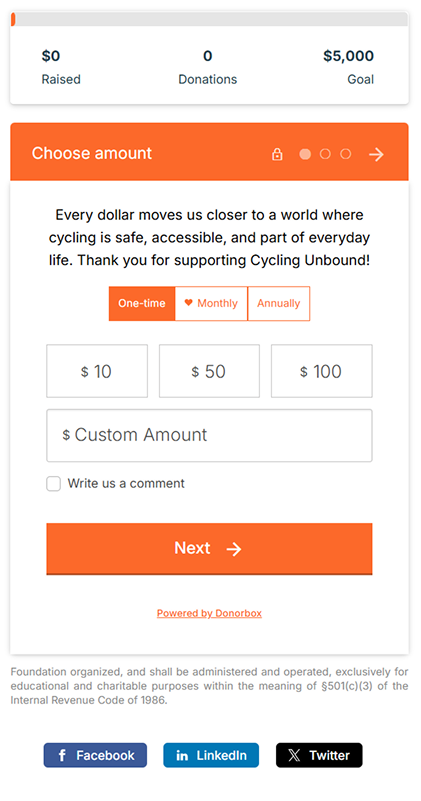Click the Facebook logo icon
The image size is (421, 801).
pos(62,756)
